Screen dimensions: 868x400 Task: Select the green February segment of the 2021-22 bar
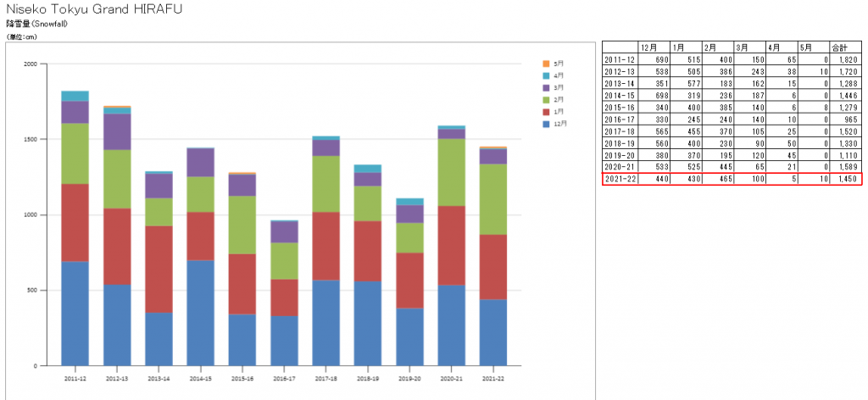(x=492, y=199)
